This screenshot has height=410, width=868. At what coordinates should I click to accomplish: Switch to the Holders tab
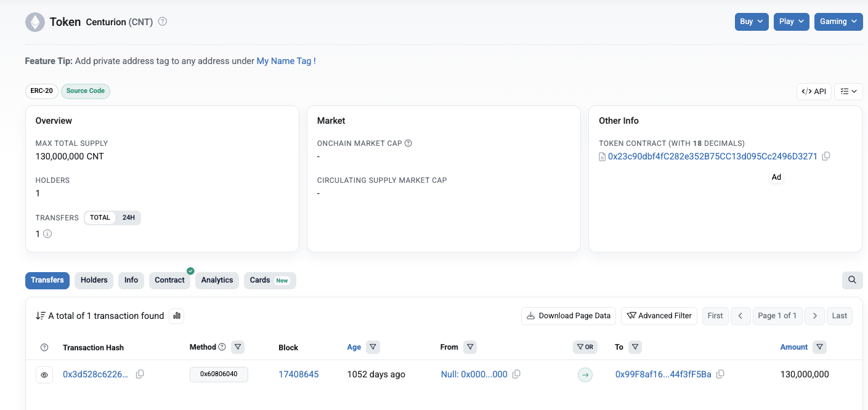coord(94,280)
